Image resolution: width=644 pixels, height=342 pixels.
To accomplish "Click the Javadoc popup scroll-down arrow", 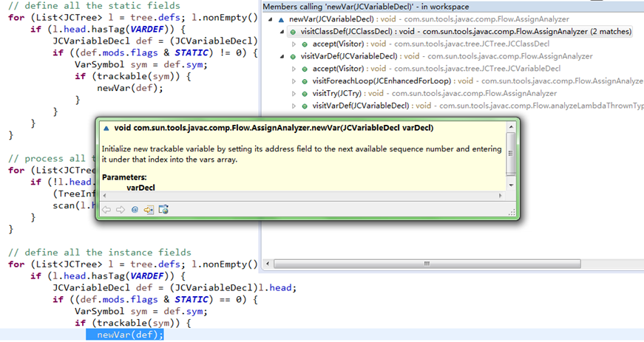I will tap(511, 185).
